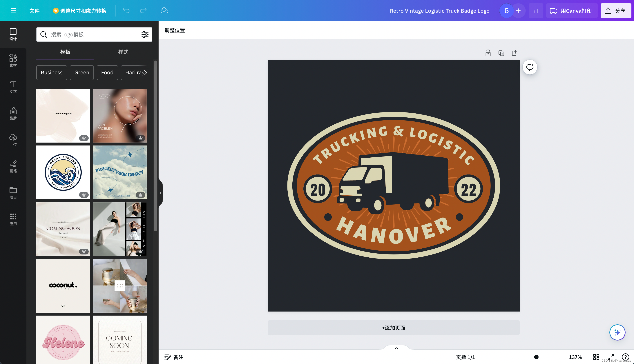Open the Canva AI assistant sparkle button
This screenshot has height=364, width=634.
tap(617, 332)
